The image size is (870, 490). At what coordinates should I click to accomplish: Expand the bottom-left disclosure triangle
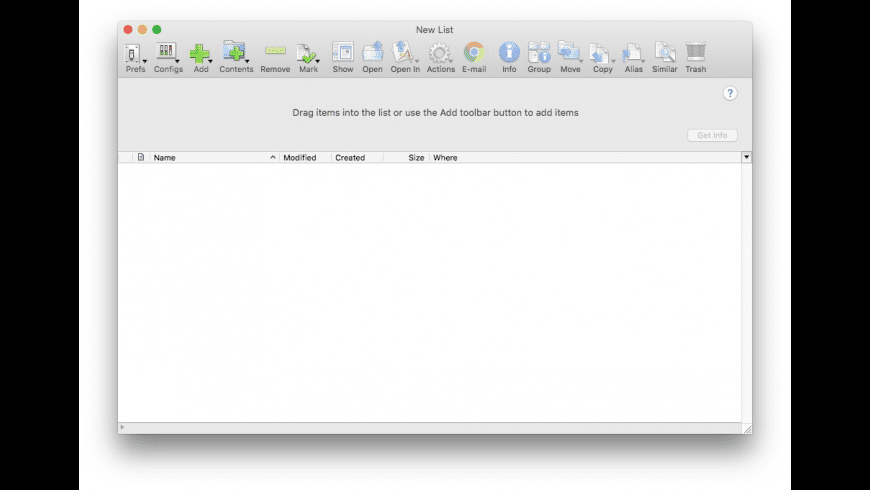coord(122,427)
